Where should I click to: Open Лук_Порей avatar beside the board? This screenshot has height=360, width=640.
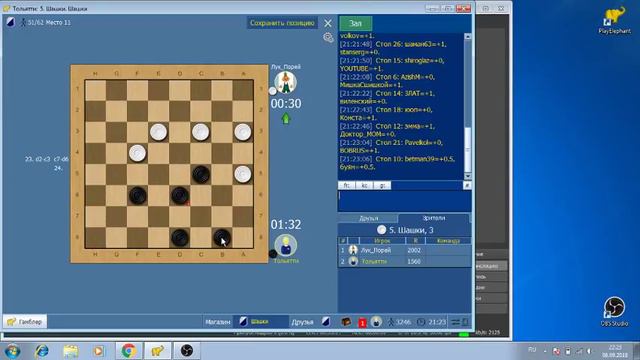pos(285,82)
